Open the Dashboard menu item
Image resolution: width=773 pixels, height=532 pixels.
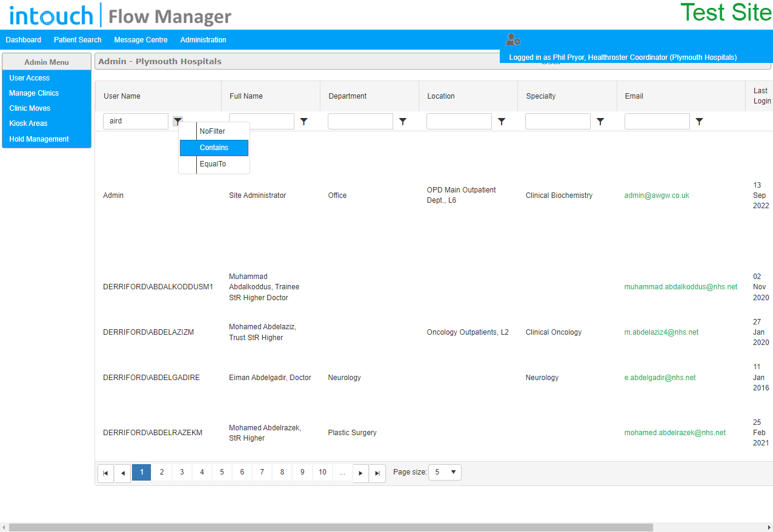(24, 40)
